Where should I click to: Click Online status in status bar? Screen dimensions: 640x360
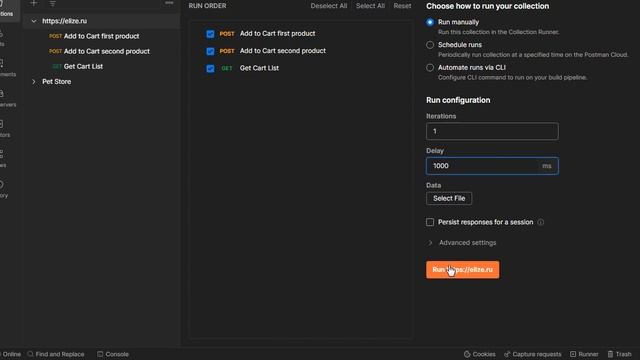pyautogui.click(x=11, y=354)
